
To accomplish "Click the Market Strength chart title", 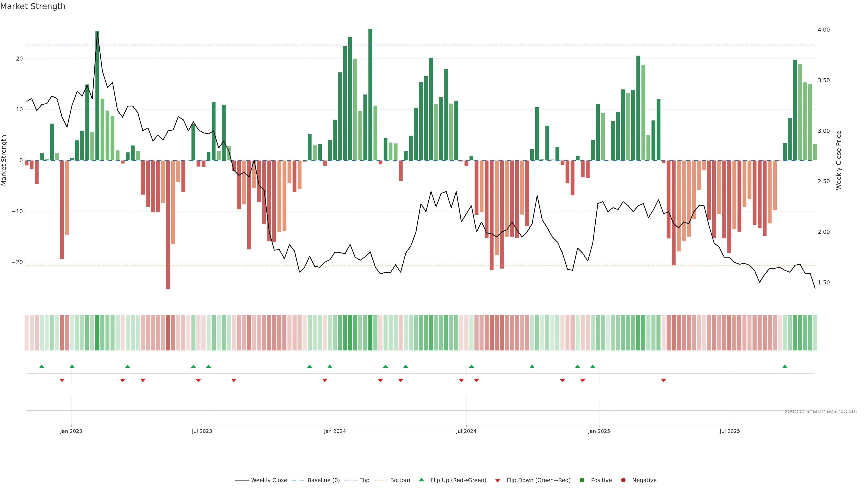I will pos(33,6).
